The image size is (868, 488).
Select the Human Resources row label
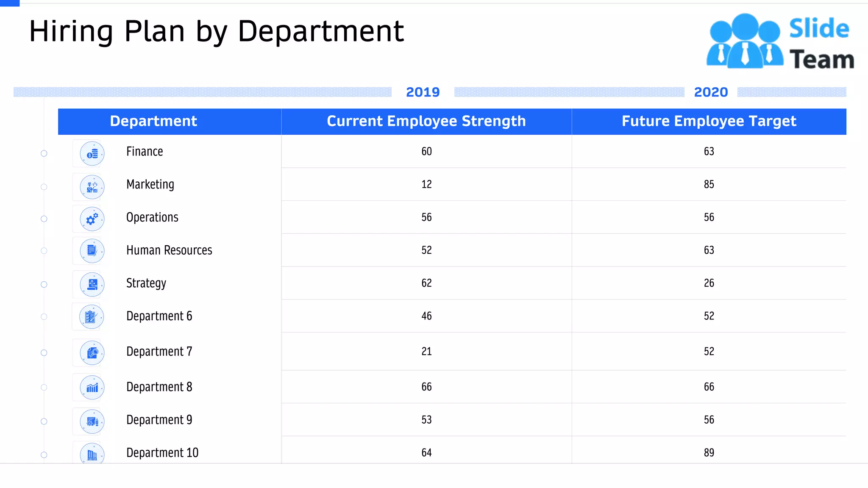[169, 250]
